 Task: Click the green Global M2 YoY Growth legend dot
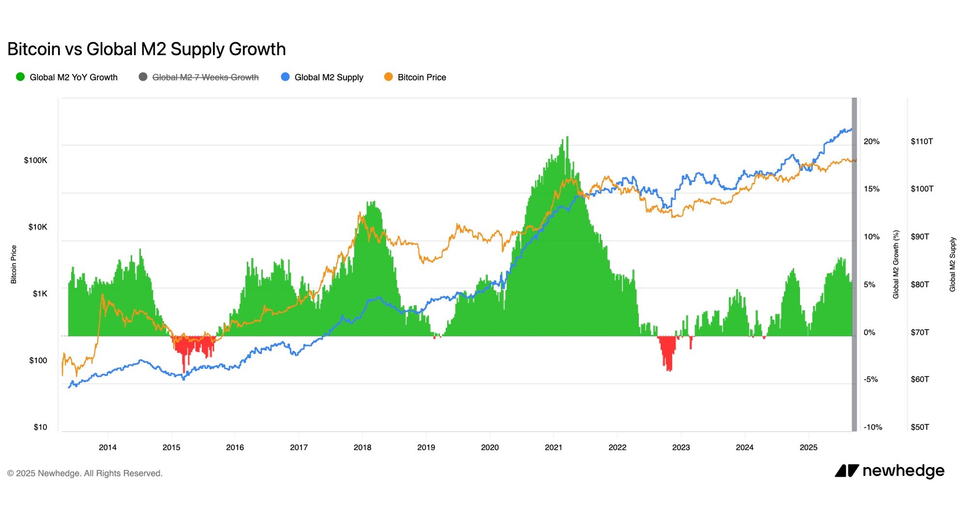pyautogui.click(x=20, y=77)
